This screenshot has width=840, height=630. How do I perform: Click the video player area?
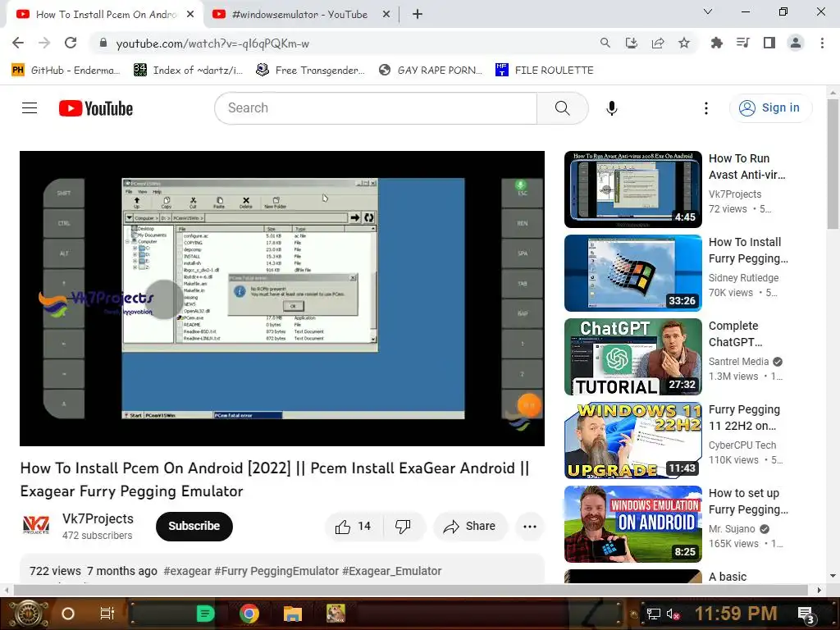click(282, 299)
